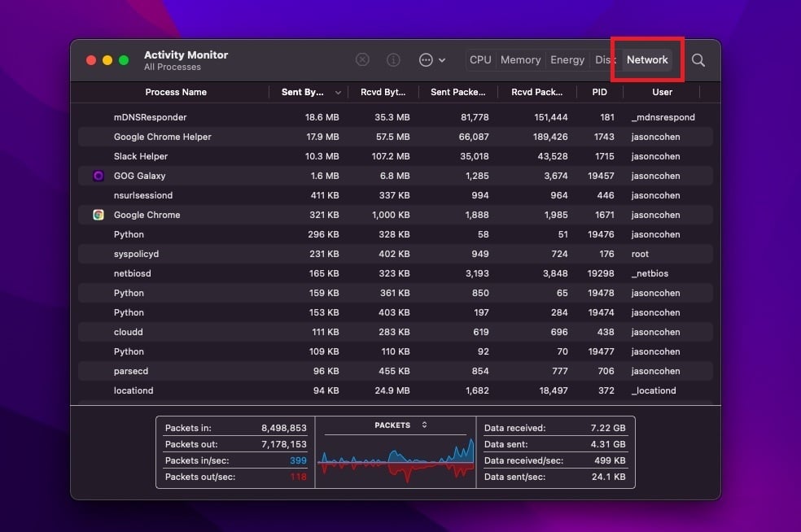Click the packets activity graph
Image resolution: width=801 pixels, height=532 pixels.
coord(396,461)
